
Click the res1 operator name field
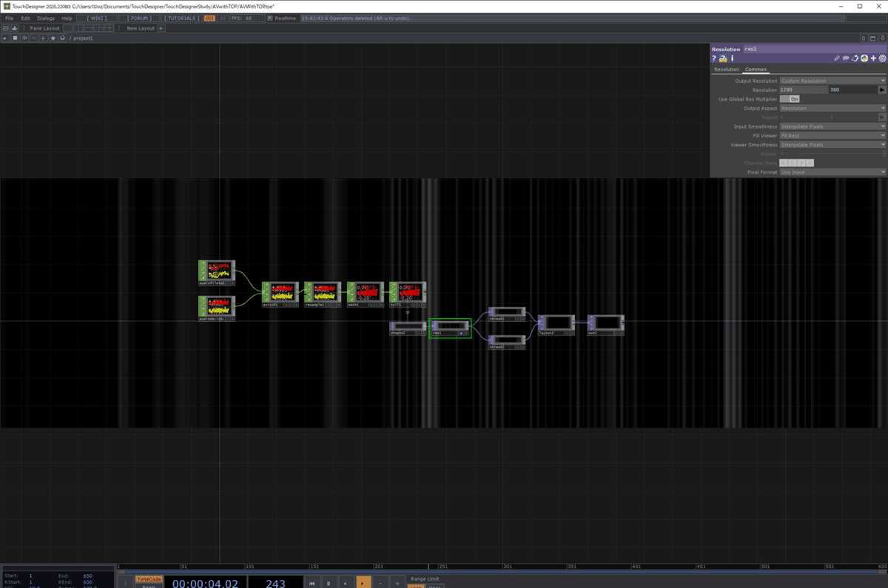click(x=815, y=49)
